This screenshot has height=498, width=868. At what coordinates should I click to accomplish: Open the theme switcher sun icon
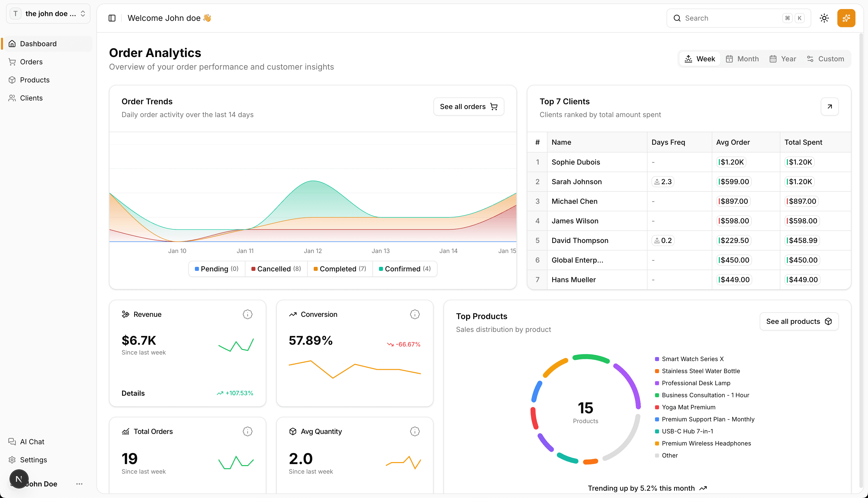[824, 18]
